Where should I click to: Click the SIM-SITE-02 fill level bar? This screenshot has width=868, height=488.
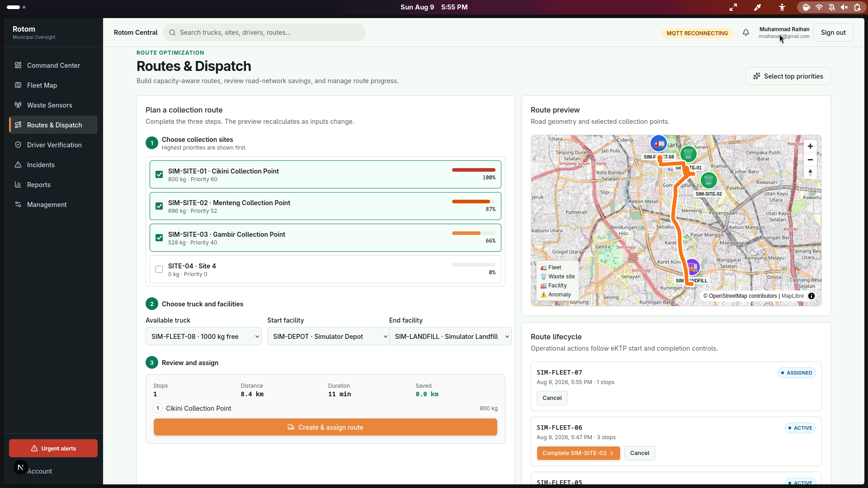[474, 202]
